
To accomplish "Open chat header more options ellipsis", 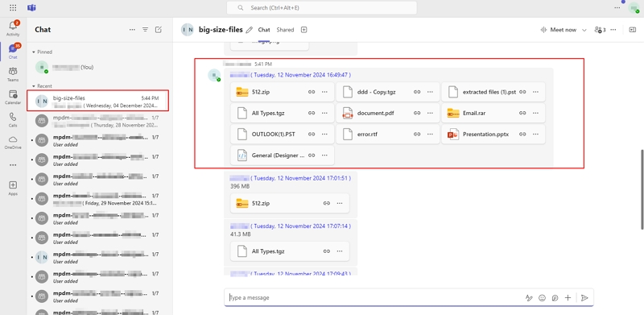I will (x=613, y=30).
